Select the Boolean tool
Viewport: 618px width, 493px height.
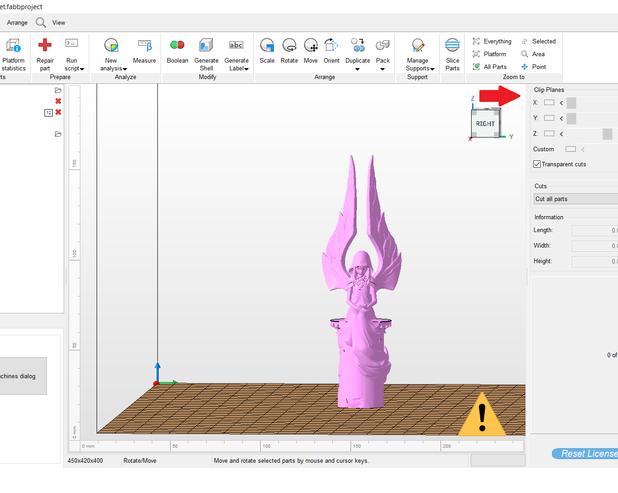click(x=177, y=46)
